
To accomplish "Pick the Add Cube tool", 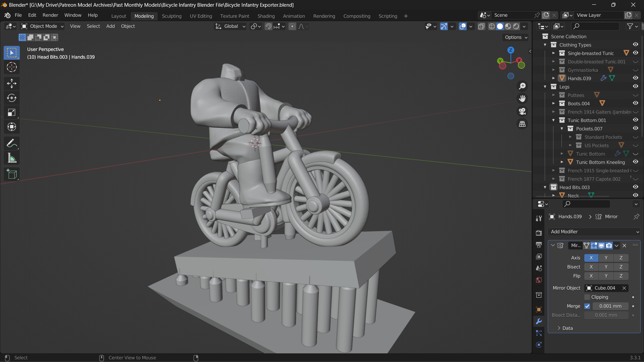I will 11,174.
